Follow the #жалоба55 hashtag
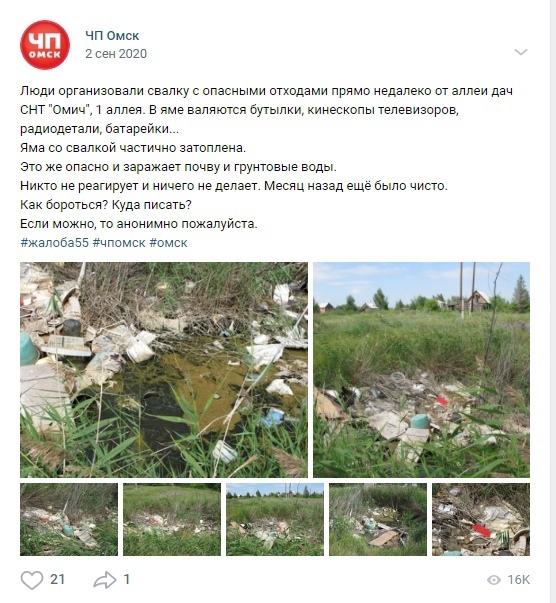556x603 pixels. (x=54, y=243)
